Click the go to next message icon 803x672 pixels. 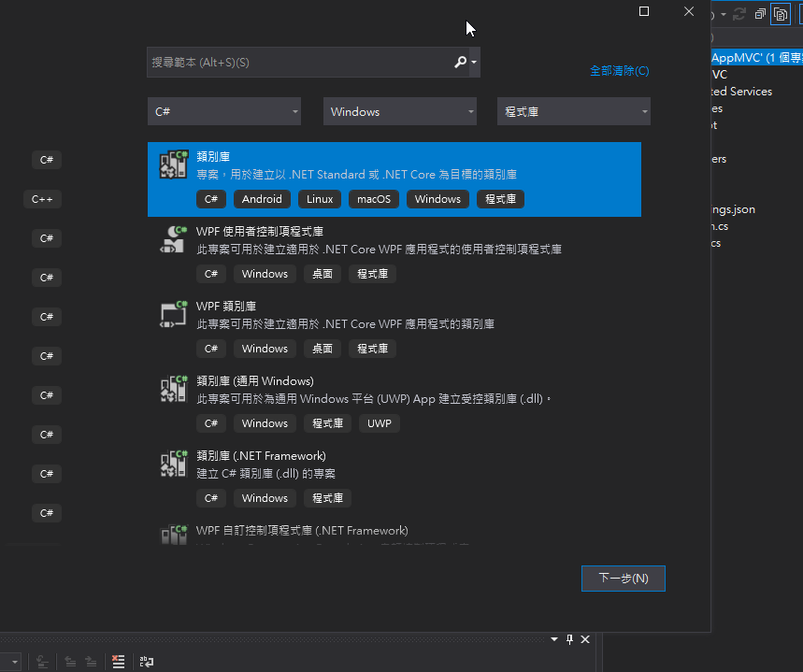point(91,661)
